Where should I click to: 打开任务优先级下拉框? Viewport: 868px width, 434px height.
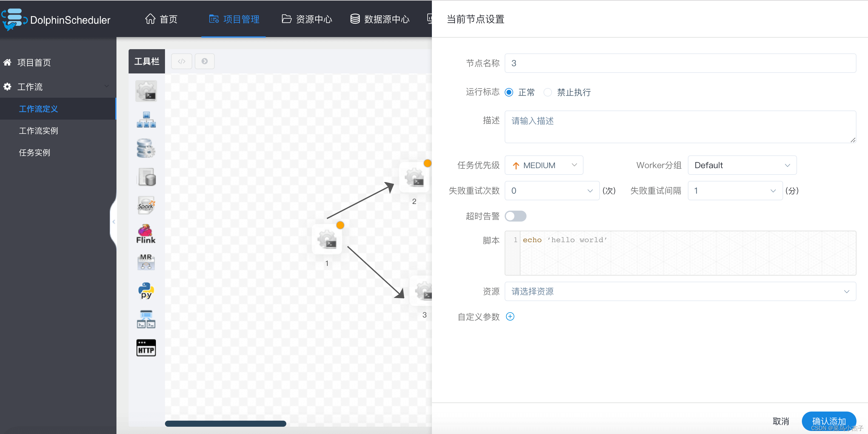[x=544, y=165]
